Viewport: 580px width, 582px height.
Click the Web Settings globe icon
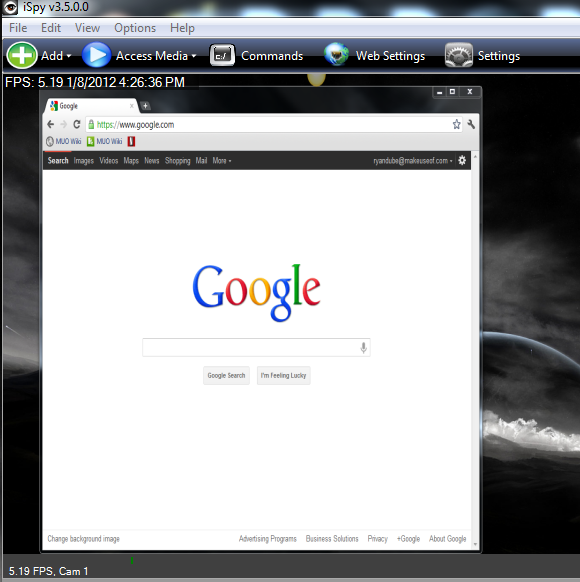coord(336,55)
